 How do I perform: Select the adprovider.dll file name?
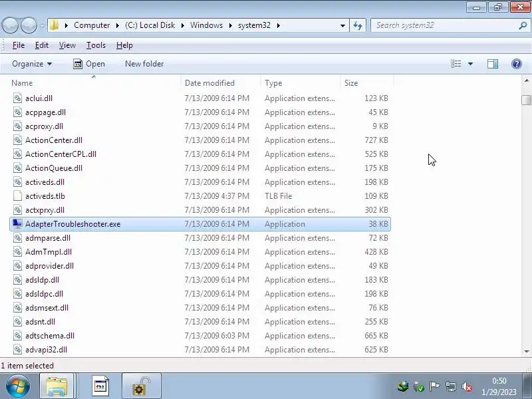(x=49, y=266)
